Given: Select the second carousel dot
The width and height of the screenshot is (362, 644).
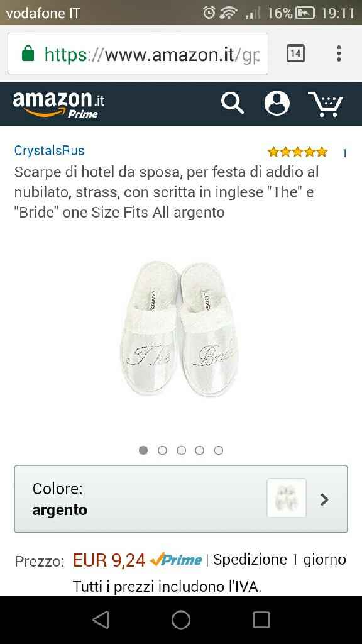Looking at the screenshot, I should pyautogui.click(x=162, y=450).
